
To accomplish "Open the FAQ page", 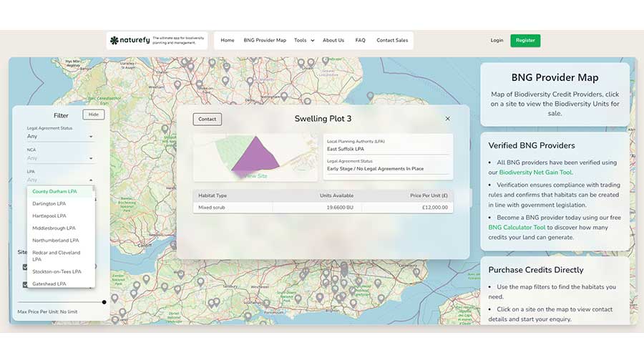I will [x=360, y=40].
